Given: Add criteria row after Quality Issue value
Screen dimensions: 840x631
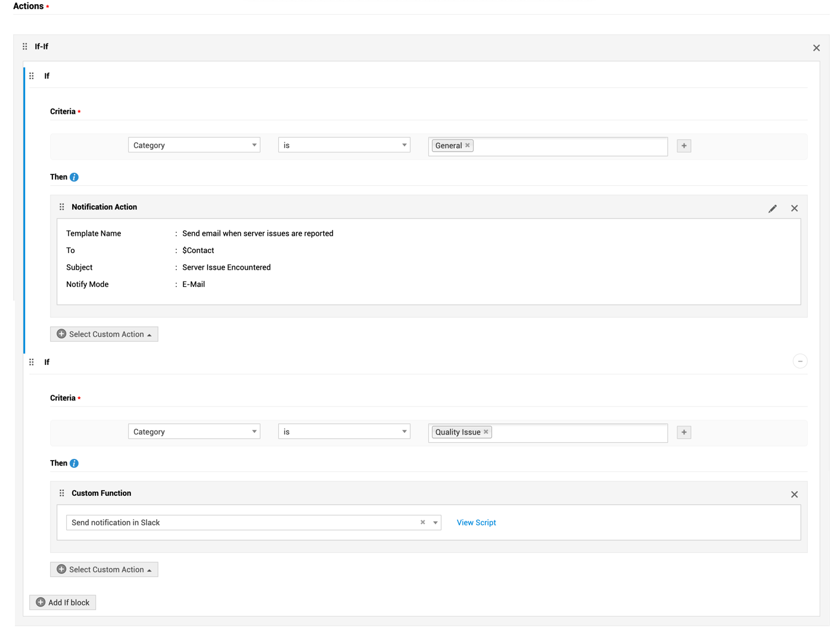Looking at the screenshot, I should pyautogui.click(x=684, y=432).
